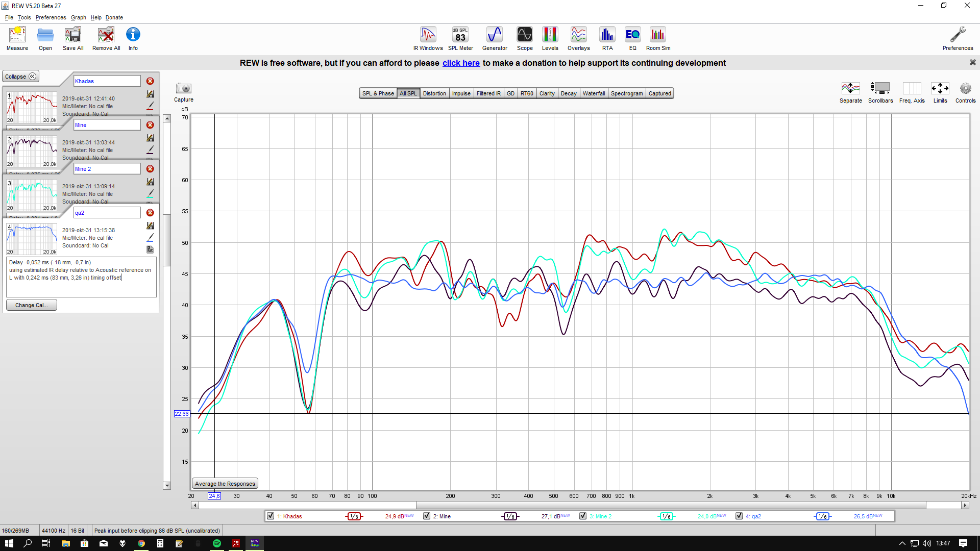Click the Remove All icon
The width and height of the screenshot is (980, 551).
click(106, 39)
